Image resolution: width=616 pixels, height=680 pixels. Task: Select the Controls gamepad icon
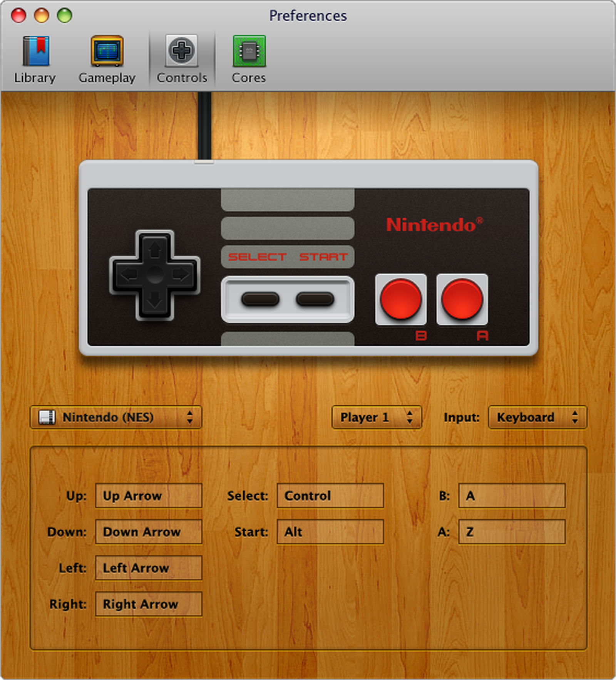[x=181, y=51]
